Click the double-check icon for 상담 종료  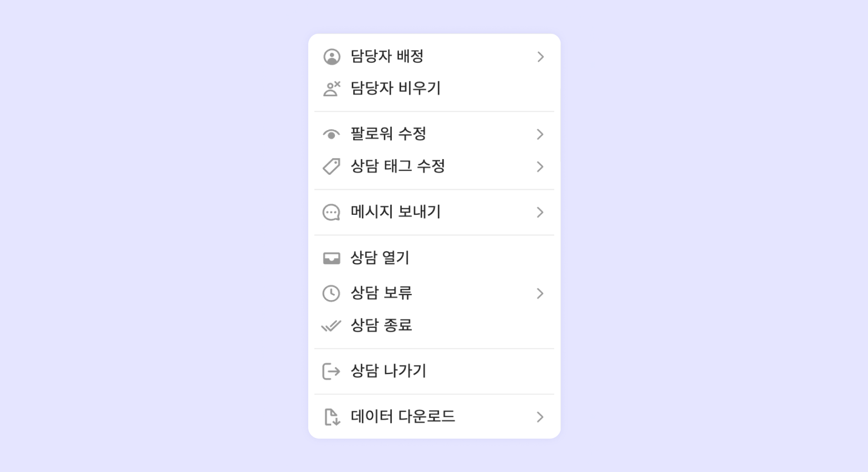tap(332, 326)
